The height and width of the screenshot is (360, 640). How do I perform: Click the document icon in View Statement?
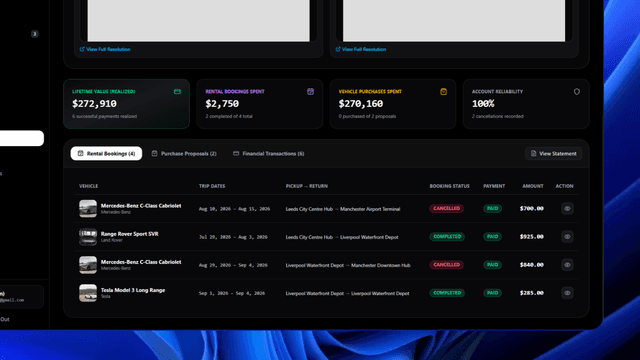pyautogui.click(x=533, y=153)
